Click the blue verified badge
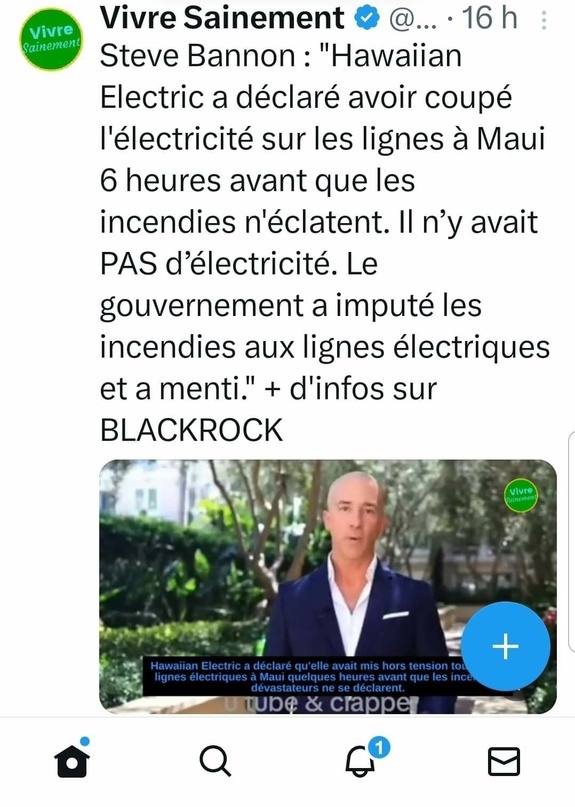Screen dimensions: 575x807 click(x=367, y=19)
